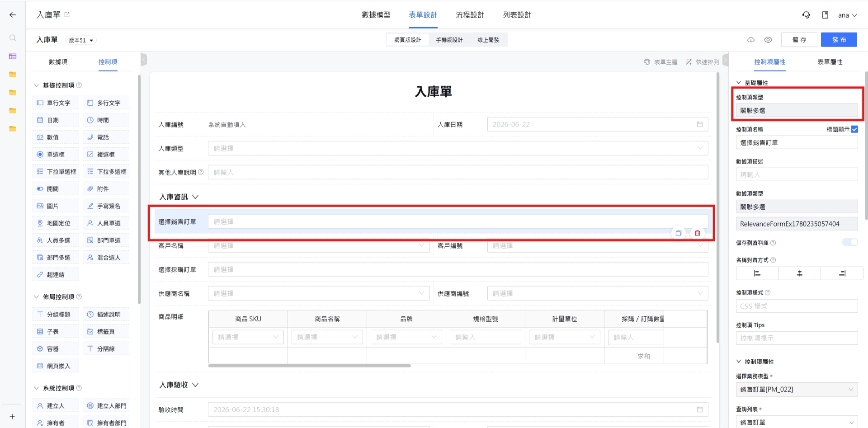Set name alignment to center
Image resolution: width=868 pixels, height=428 pixels.
click(x=799, y=273)
